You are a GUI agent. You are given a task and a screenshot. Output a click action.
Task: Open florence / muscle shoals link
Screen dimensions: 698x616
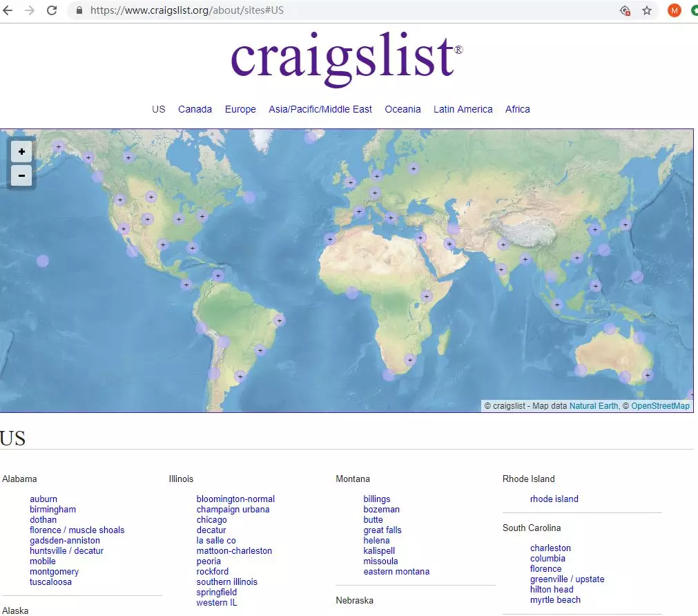77,530
